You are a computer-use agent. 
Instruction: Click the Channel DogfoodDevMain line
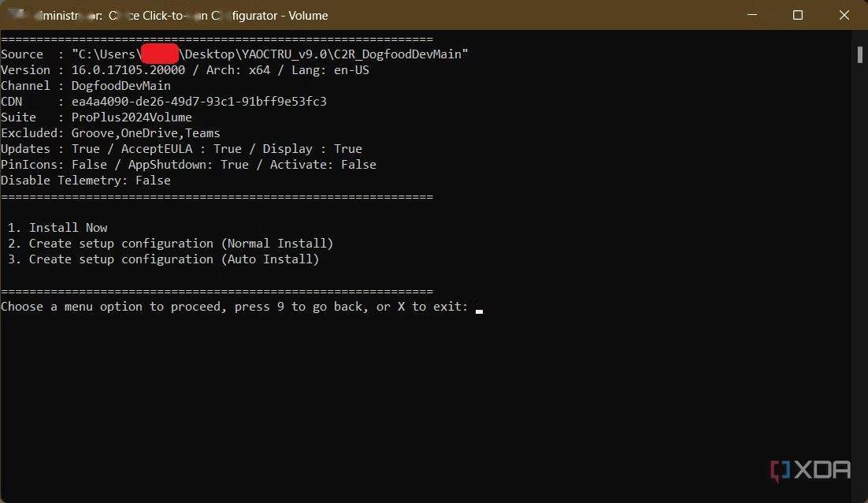(x=86, y=86)
